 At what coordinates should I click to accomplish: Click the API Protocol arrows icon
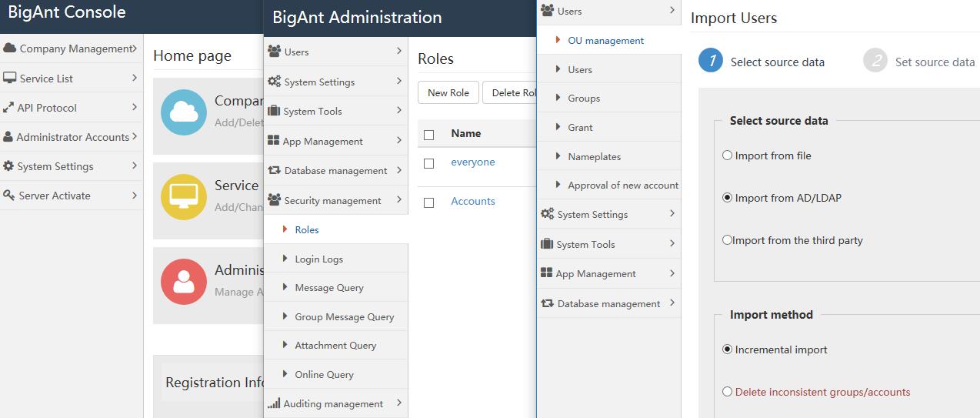coord(9,108)
